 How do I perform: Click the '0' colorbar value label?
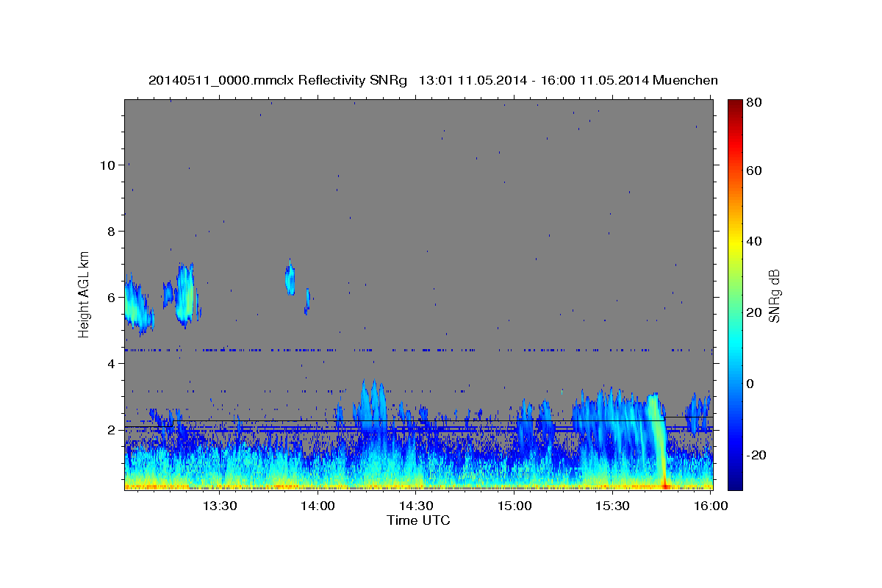point(751,384)
